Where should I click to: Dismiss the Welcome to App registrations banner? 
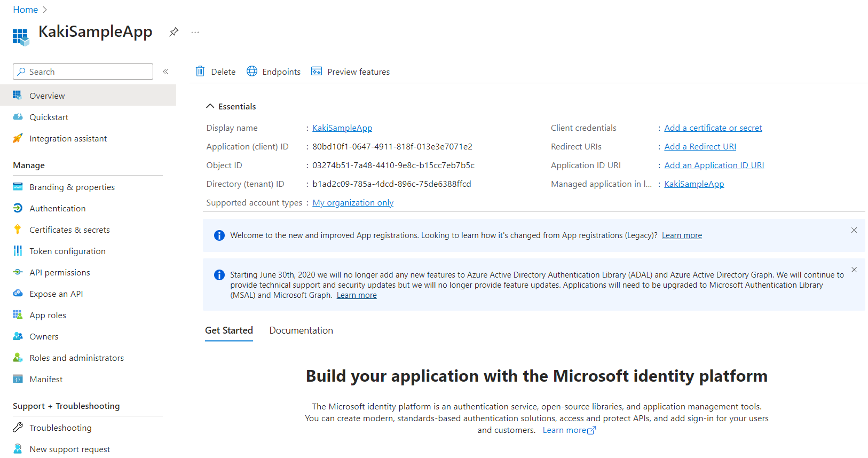(x=854, y=230)
